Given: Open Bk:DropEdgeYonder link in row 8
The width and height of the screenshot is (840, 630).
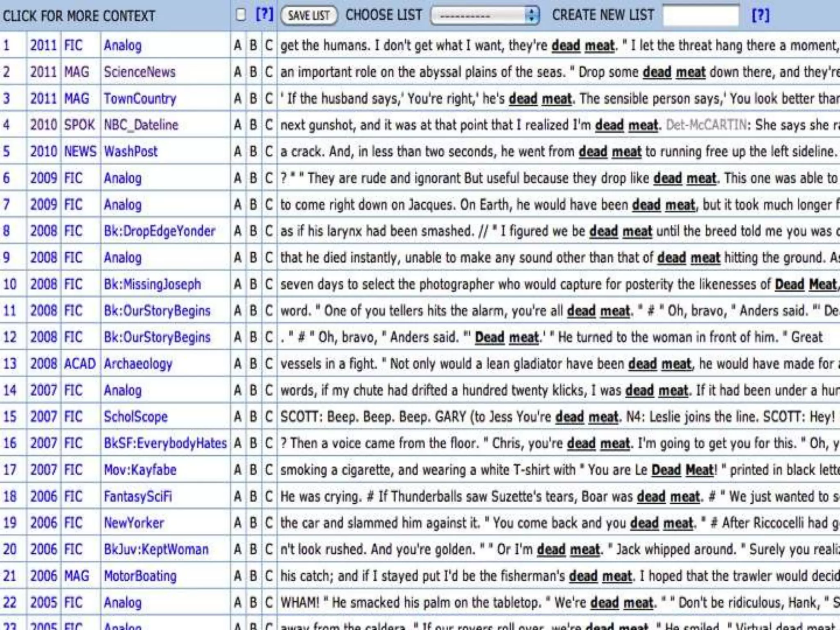Looking at the screenshot, I should [160, 231].
